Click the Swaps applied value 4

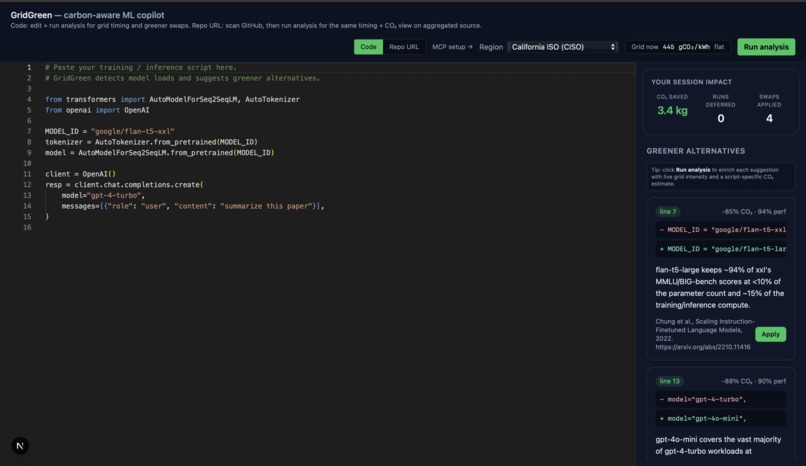click(769, 119)
